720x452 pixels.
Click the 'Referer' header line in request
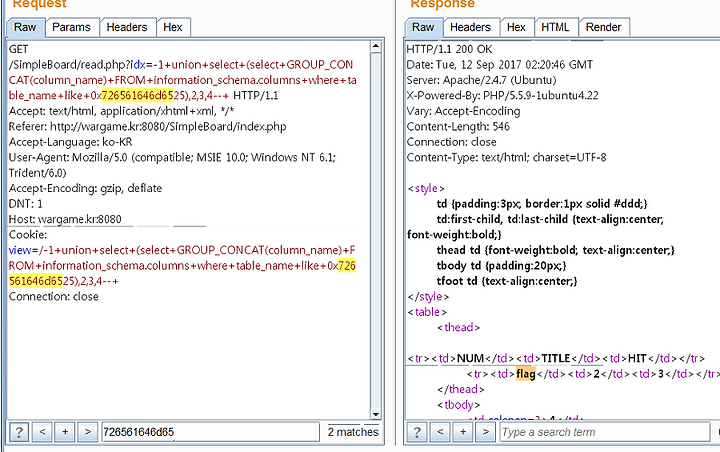[x=147, y=126]
